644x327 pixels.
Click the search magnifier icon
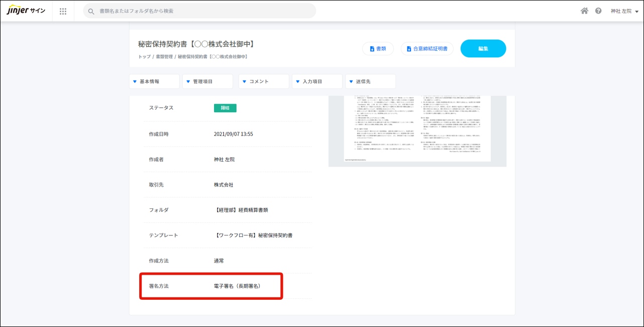pyautogui.click(x=91, y=11)
